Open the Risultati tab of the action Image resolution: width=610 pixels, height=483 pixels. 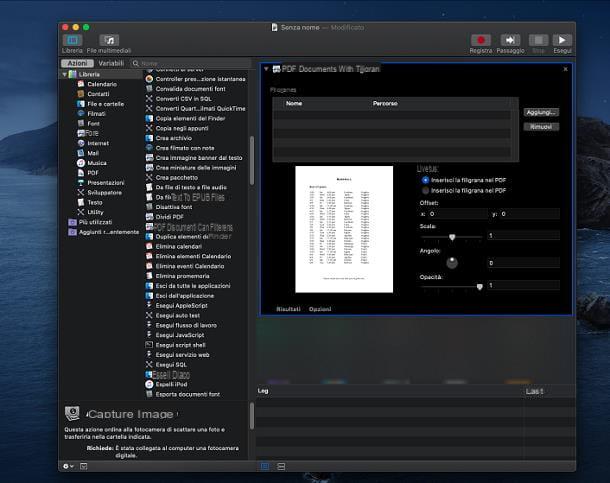288,309
